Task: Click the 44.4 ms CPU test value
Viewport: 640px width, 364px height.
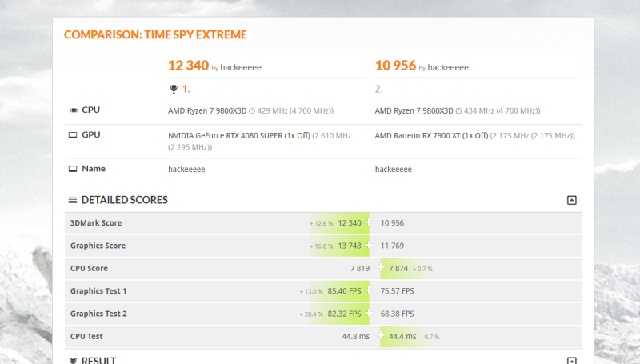Action: click(402, 337)
